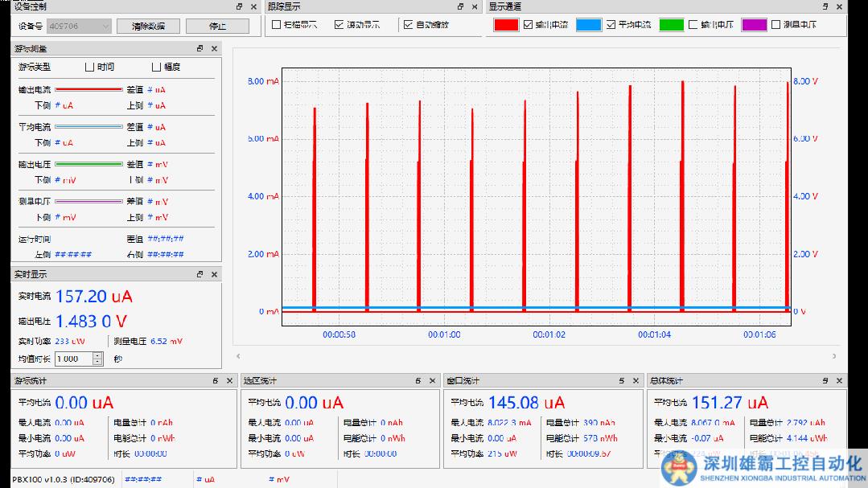Enable the 输出电压 channel checkbox
The image size is (868, 488).
click(693, 25)
